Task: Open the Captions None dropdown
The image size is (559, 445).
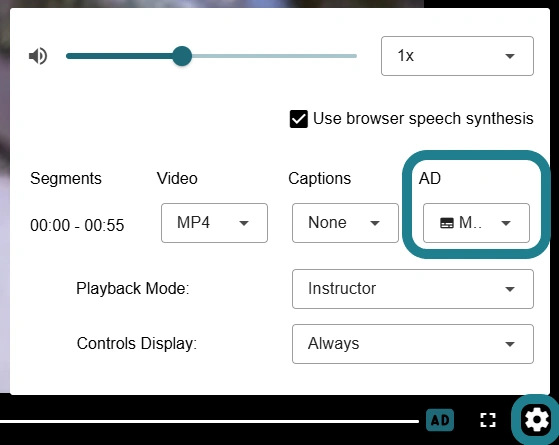Action: click(x=345, y=223)
